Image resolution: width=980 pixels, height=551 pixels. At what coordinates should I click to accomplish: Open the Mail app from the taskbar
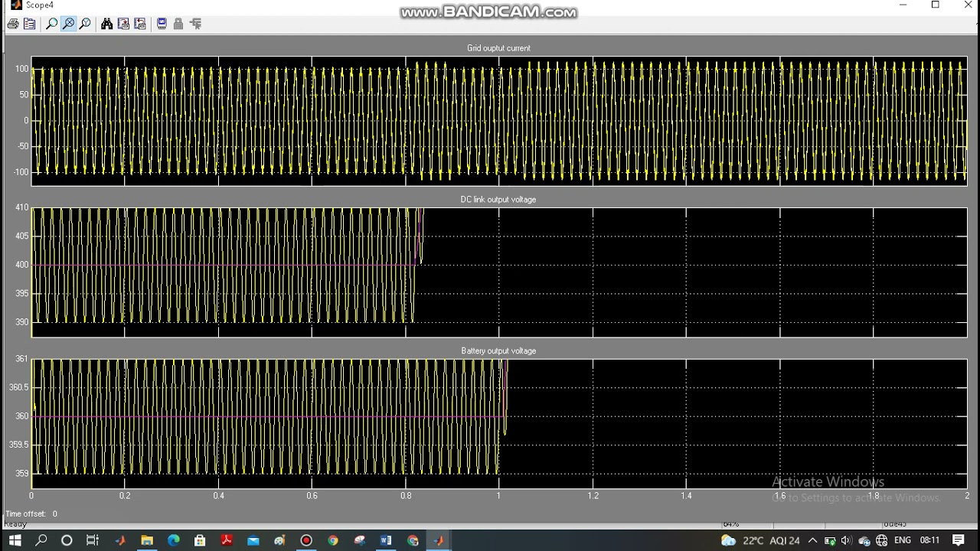253,540
